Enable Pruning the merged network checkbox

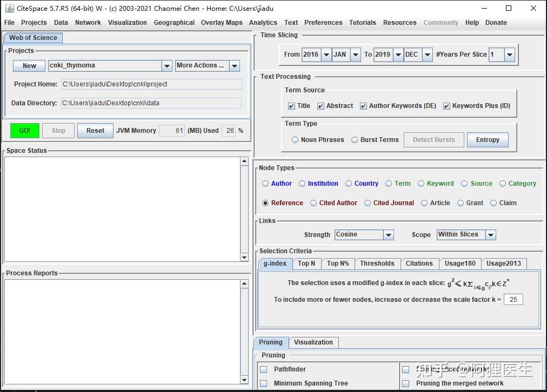pyautogui.click(x=406, y=384)
